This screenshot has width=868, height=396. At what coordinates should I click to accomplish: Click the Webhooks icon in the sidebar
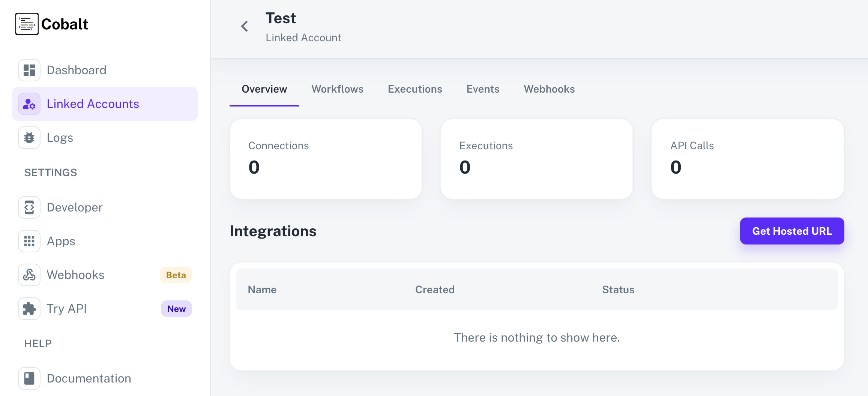pyautogui.click(x=29, y=274)
